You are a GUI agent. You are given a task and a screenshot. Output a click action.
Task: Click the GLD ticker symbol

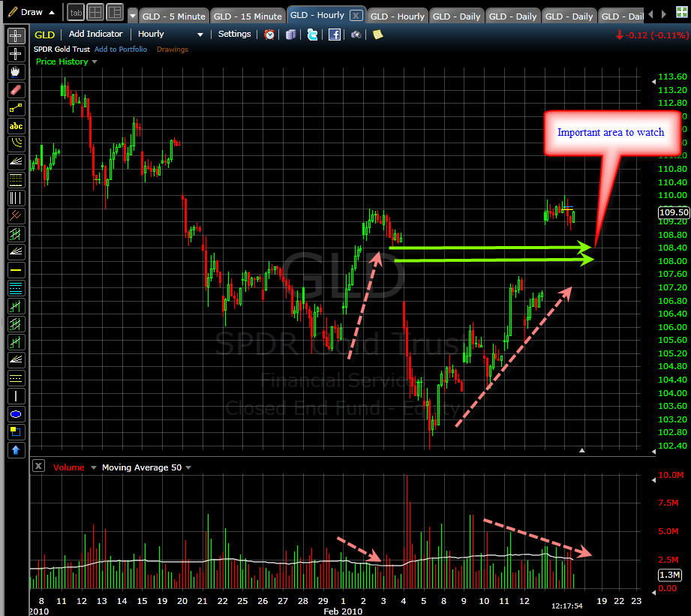[x=44, y=35]
